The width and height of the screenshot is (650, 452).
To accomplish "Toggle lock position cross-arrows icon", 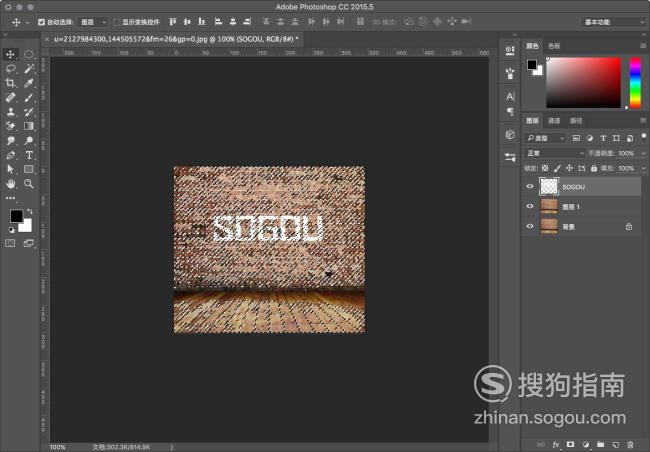I will pyautogui.click(x=569, y=168).
